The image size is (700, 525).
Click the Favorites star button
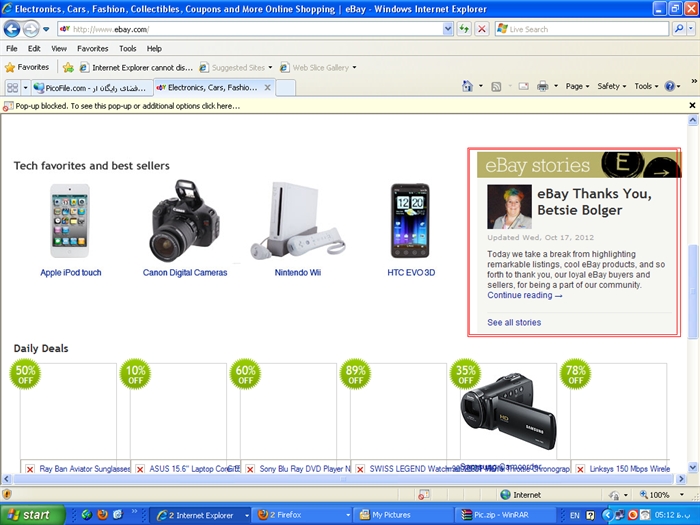(x=27, y=67)
